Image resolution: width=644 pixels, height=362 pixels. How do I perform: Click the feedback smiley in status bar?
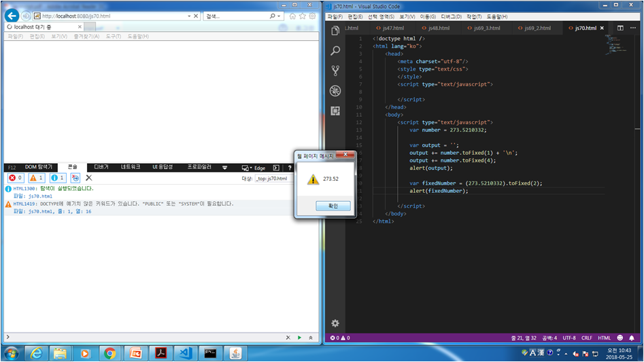620,338
